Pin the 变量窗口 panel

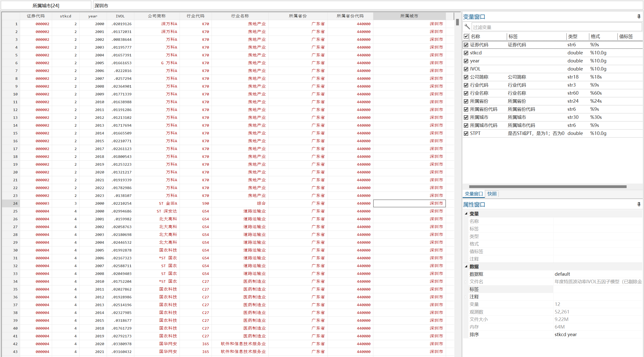(639, 17)
